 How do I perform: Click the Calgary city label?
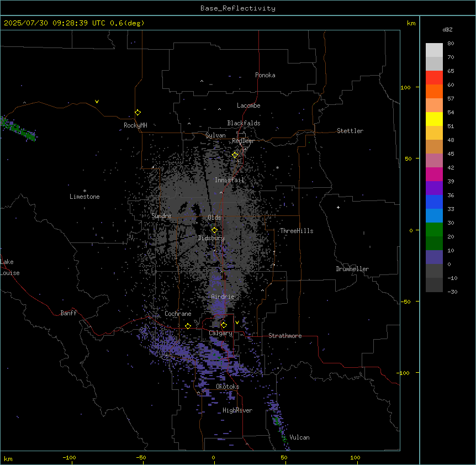(221, 333)
